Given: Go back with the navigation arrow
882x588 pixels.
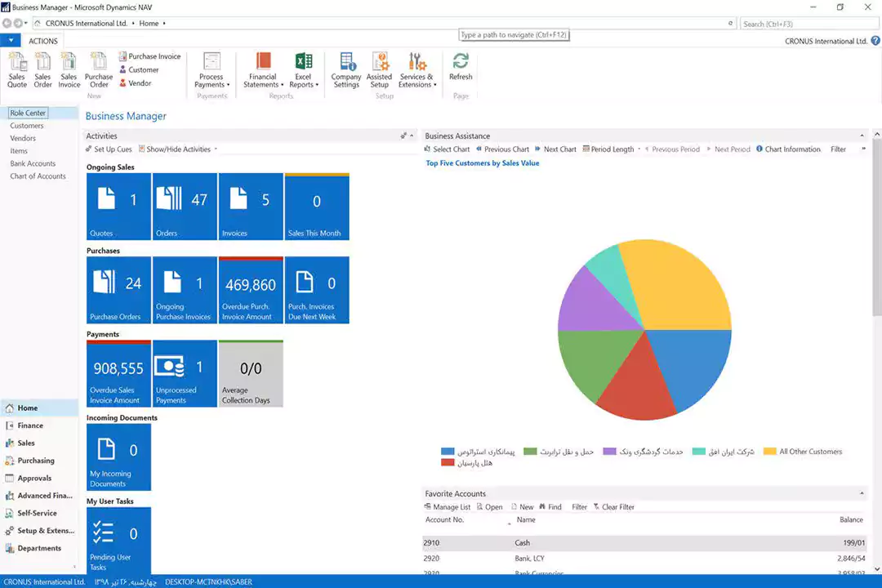Looking at the screenshot, I should coord(7,23).
